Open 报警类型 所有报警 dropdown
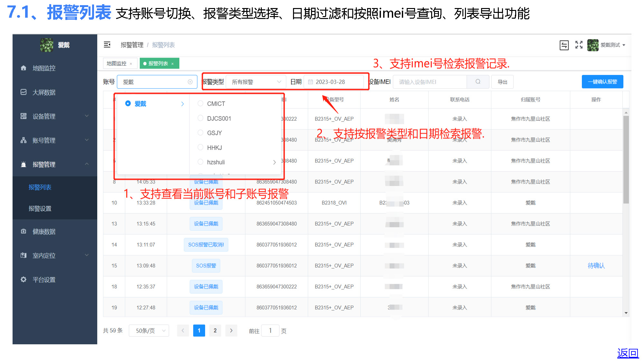The image size is (644, 362). pyautogui.click(x=256, y=82)
